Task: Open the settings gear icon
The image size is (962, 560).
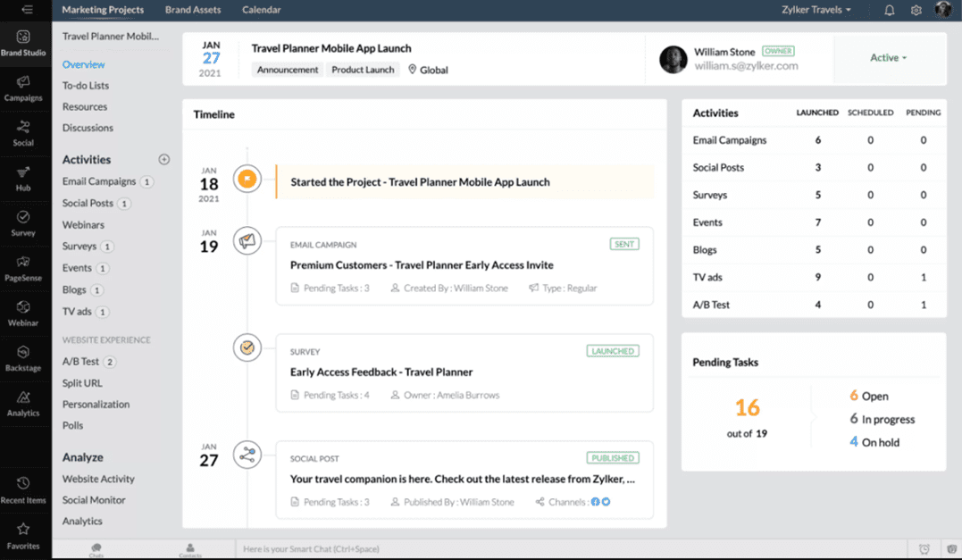Action: coord(916,10)
